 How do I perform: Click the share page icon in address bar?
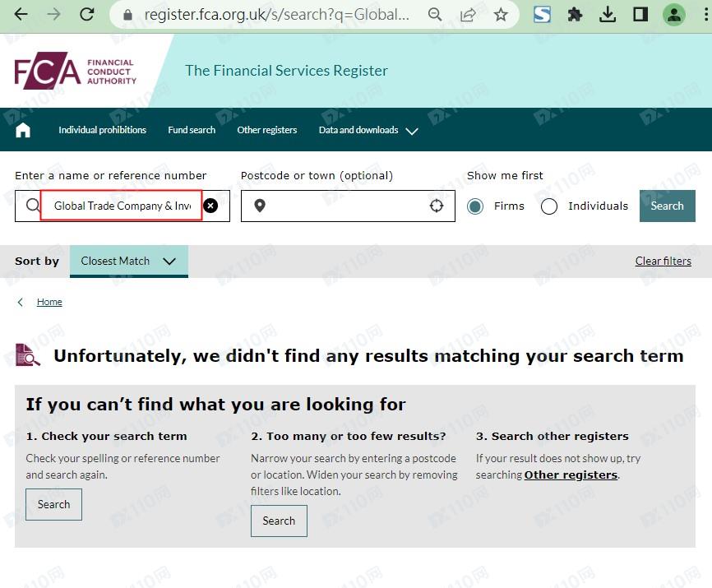click(x=468, y=15)
